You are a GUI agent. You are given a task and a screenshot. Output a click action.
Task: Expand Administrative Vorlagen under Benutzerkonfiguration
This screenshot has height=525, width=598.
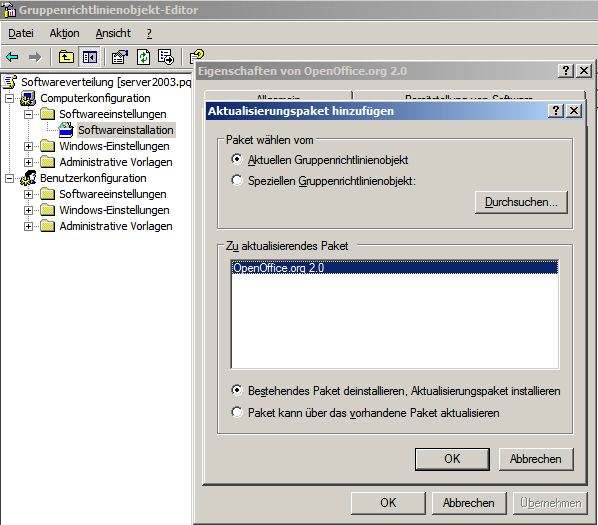point(28,226)
